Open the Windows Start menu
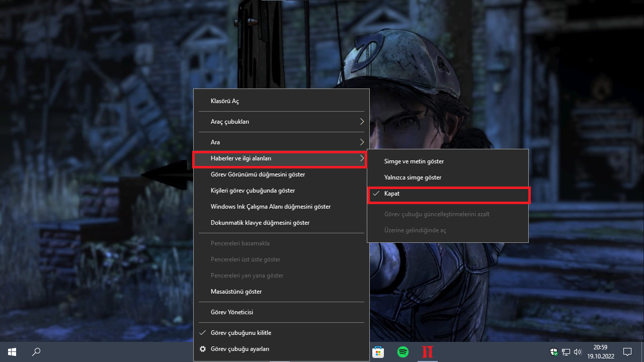 tap(12, 352)
